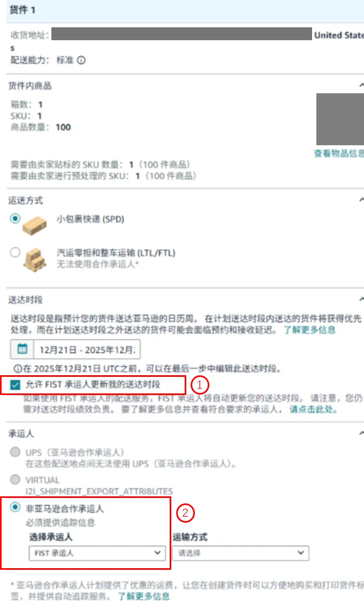Click the product image thumbnail
This screenshot has width=364, height=603.
(340, 119)
